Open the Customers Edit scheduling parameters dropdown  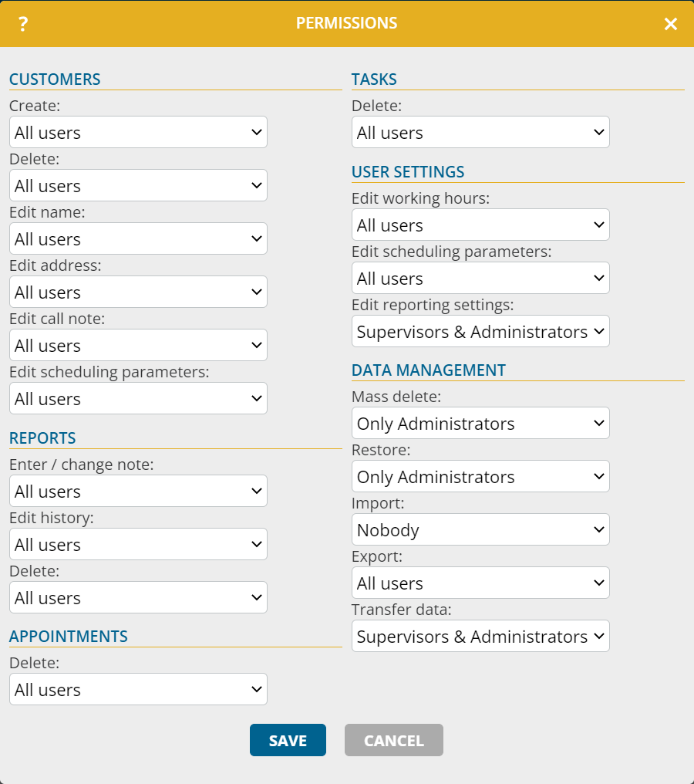pyautogui.click(x=137, y=398)
